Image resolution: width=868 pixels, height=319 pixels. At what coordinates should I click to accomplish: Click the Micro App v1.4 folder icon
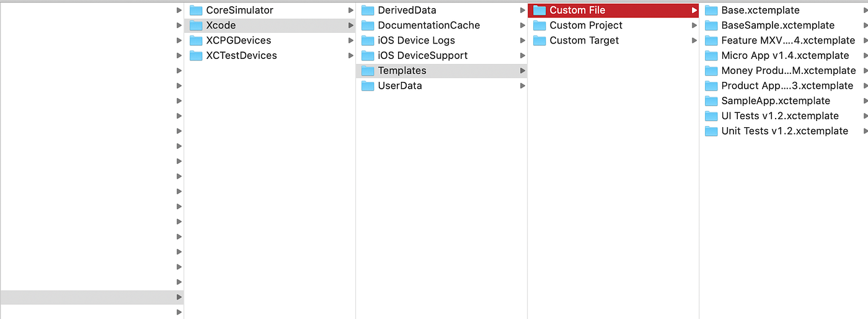711,55
